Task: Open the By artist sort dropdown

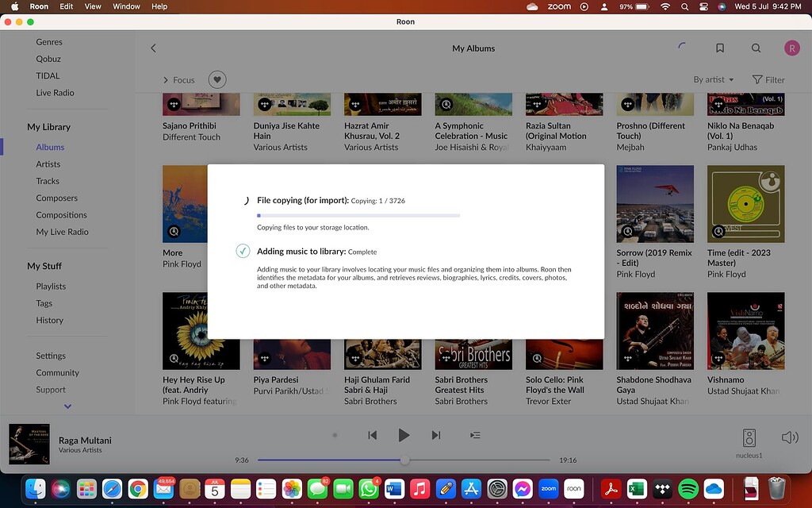Action: pyautogui.click(x=713, y=79)
